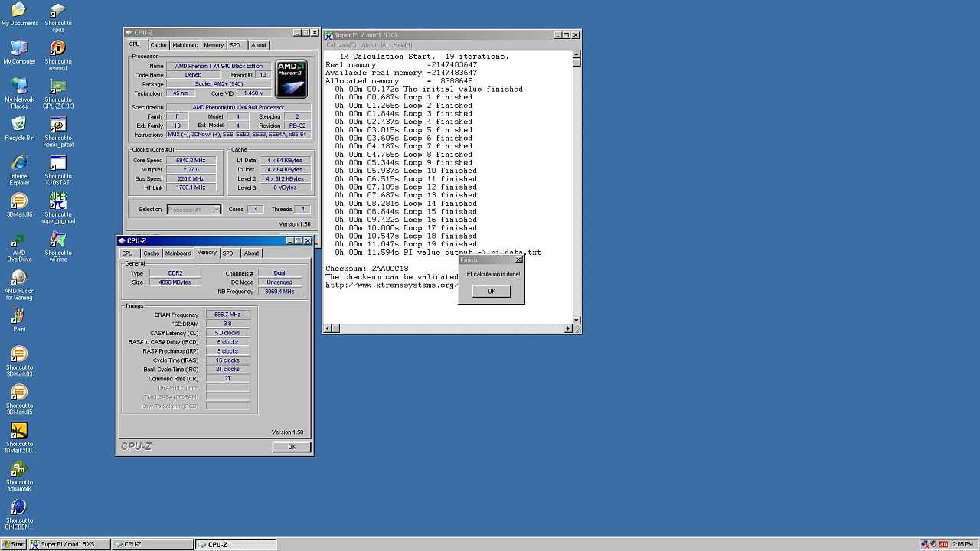Screen dimensions: 980x551
Task: Switch to Super PI taskbar button
Action: click(68, 544)
